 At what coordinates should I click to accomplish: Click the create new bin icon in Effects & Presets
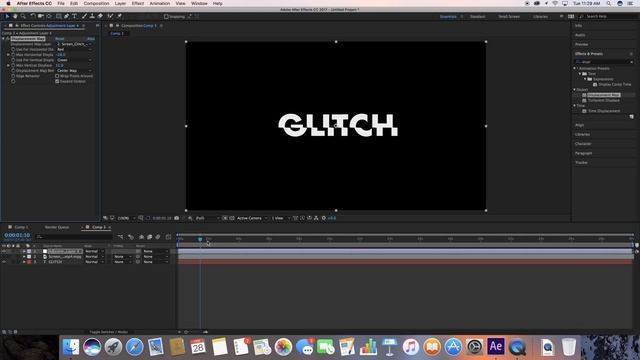point(632,117)
